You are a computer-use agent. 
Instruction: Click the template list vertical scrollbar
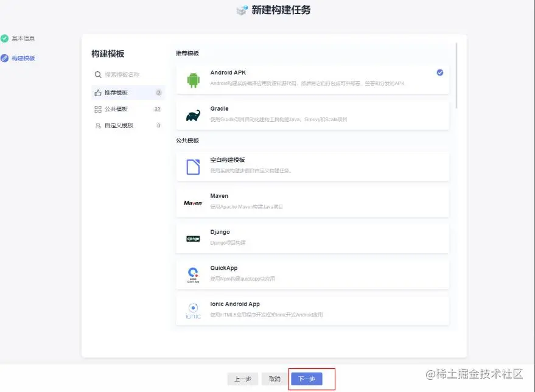[x=456, y=75]
